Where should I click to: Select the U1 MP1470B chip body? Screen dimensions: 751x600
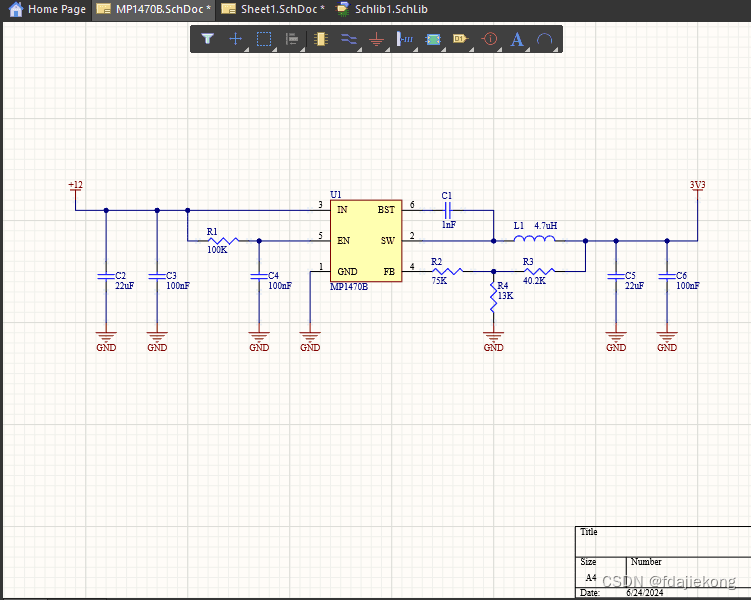(x=366, y=241)
